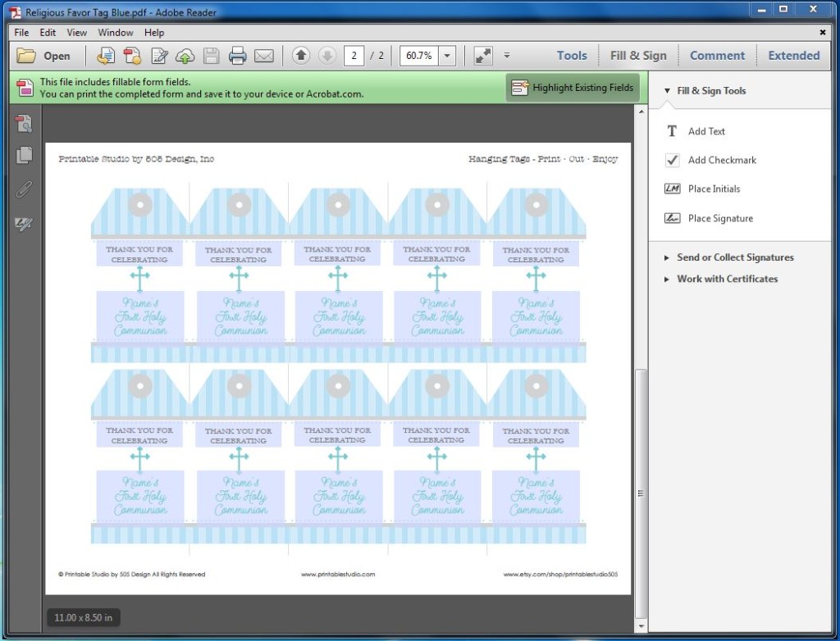Switch to the Comment pane tab

[x=717, y=56]
